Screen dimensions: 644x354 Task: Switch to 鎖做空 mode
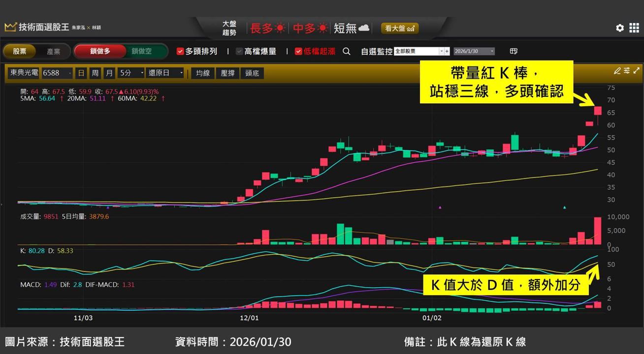pos(142,51)
